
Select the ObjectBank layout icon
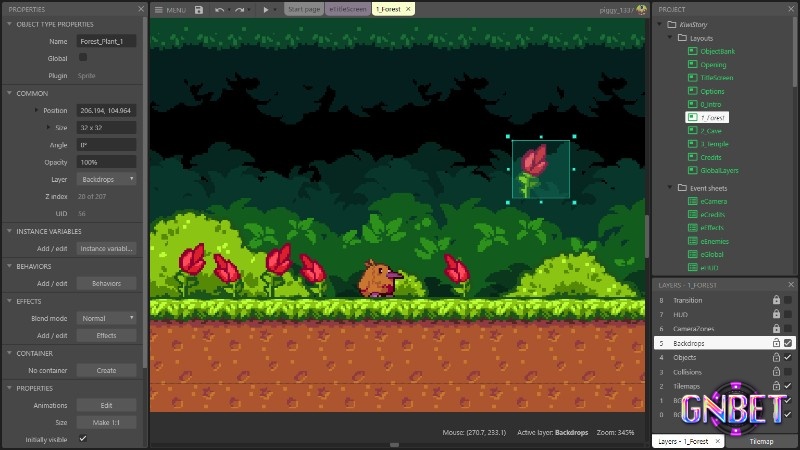[x=692, y=51]
